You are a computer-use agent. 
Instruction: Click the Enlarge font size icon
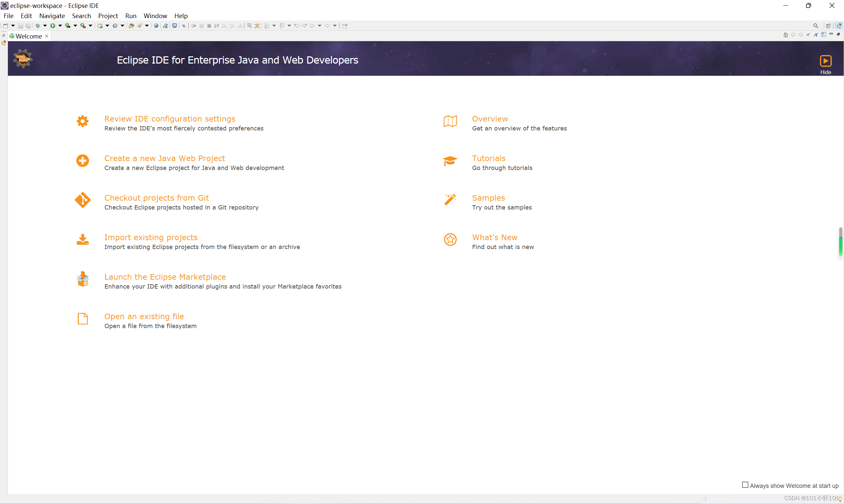tap(815, 35)
